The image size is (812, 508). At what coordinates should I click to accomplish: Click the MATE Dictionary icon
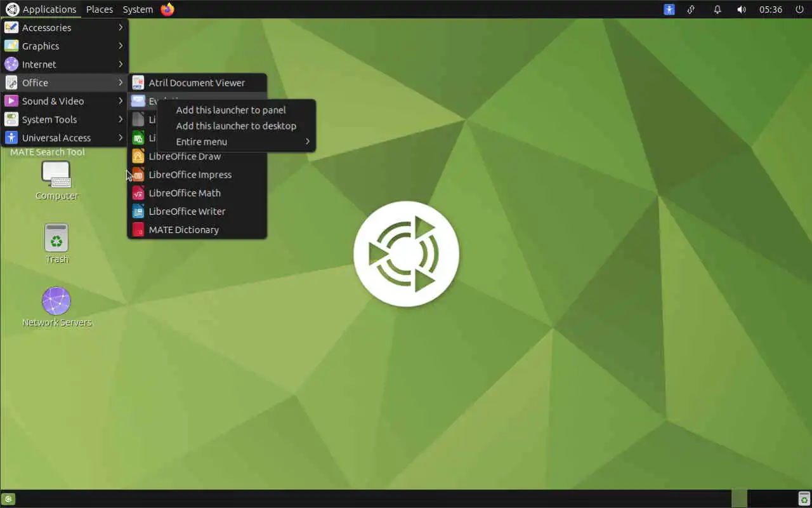point(138,230)
